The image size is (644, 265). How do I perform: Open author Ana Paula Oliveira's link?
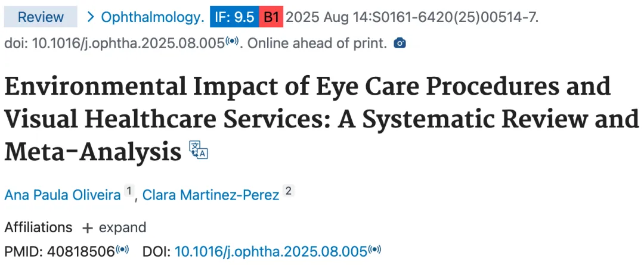pos(63,195)
